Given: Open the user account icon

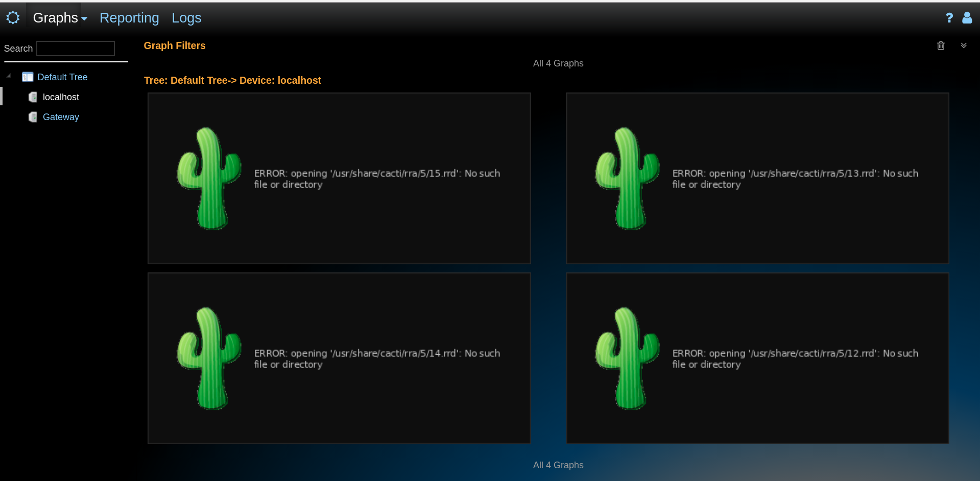Looking at the screenshot, I should [967, 18].
